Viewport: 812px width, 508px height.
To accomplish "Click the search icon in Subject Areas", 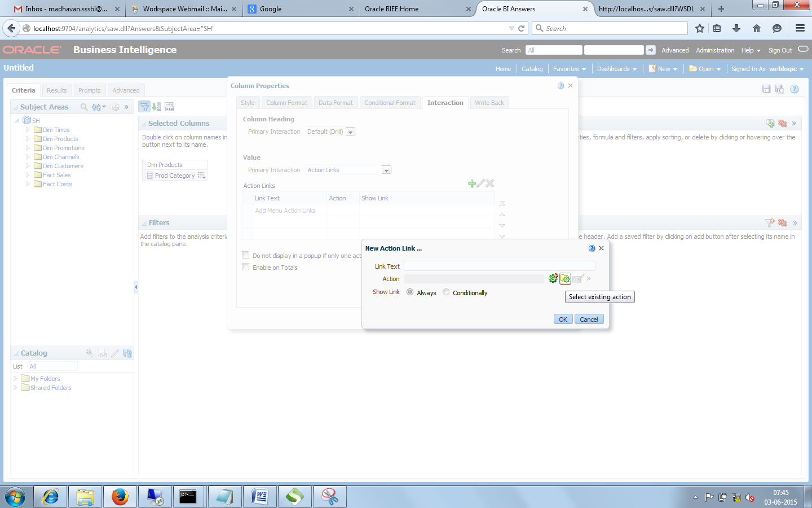I will click(x=84, y=107).
